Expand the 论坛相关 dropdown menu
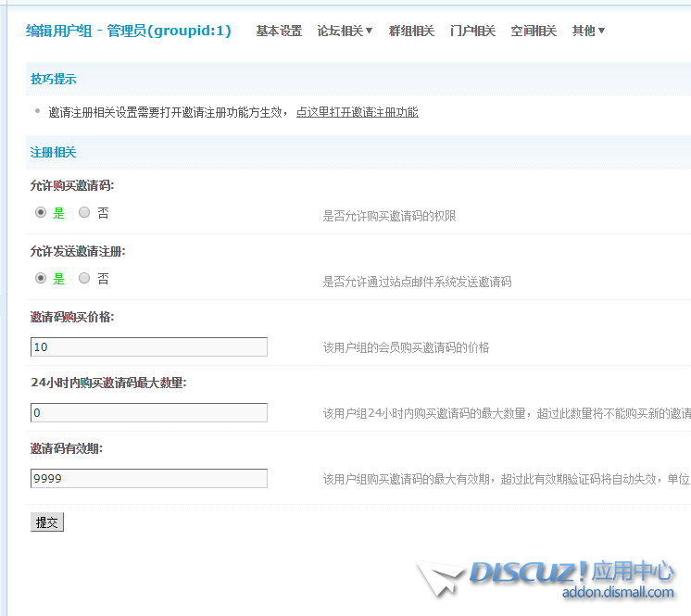 (x=345, y=31)
